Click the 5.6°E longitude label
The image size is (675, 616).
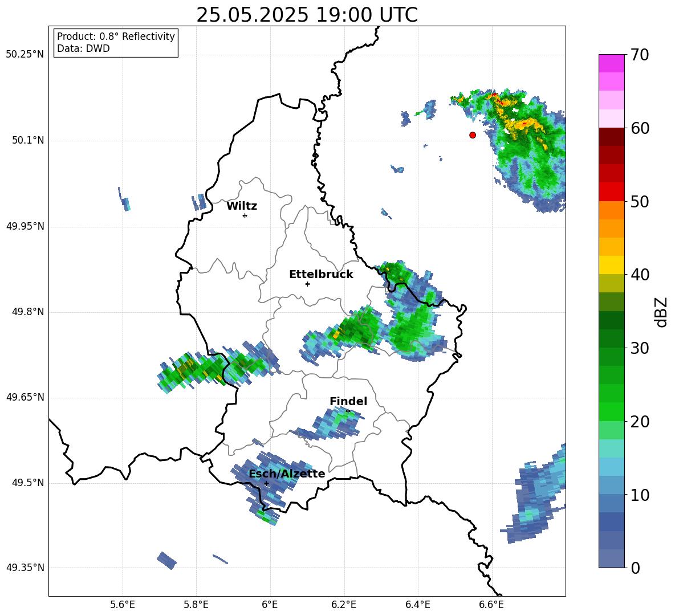point(123,605)
